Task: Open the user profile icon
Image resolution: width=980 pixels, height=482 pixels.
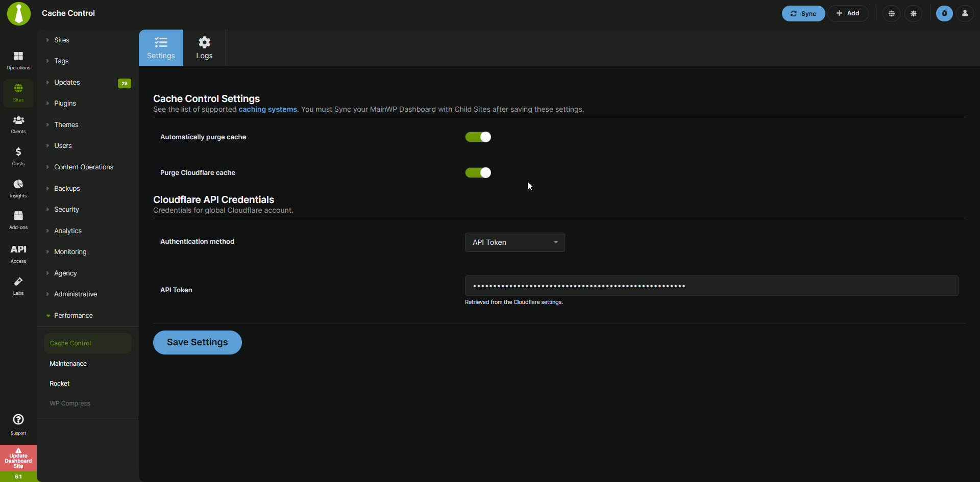Action: 965,13
